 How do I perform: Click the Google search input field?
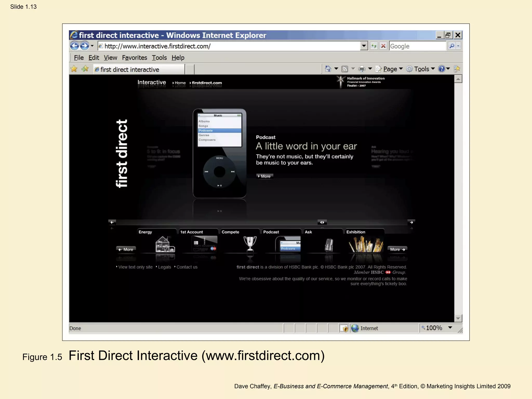coord(417,46)
